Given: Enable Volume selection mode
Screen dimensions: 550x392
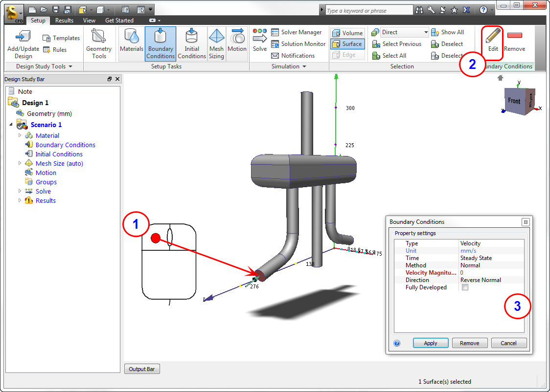Looking at the screenshot, I should pyautogui.click(x=347, y=33).
